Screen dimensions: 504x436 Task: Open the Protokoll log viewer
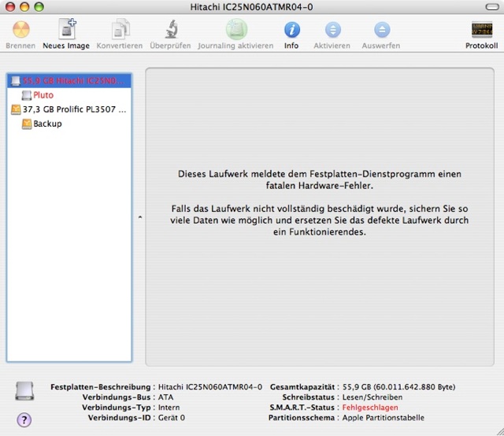point(482,31)
